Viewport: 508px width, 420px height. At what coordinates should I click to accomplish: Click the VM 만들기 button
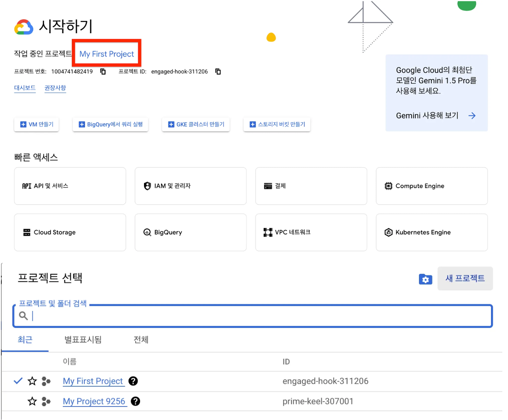37,124
